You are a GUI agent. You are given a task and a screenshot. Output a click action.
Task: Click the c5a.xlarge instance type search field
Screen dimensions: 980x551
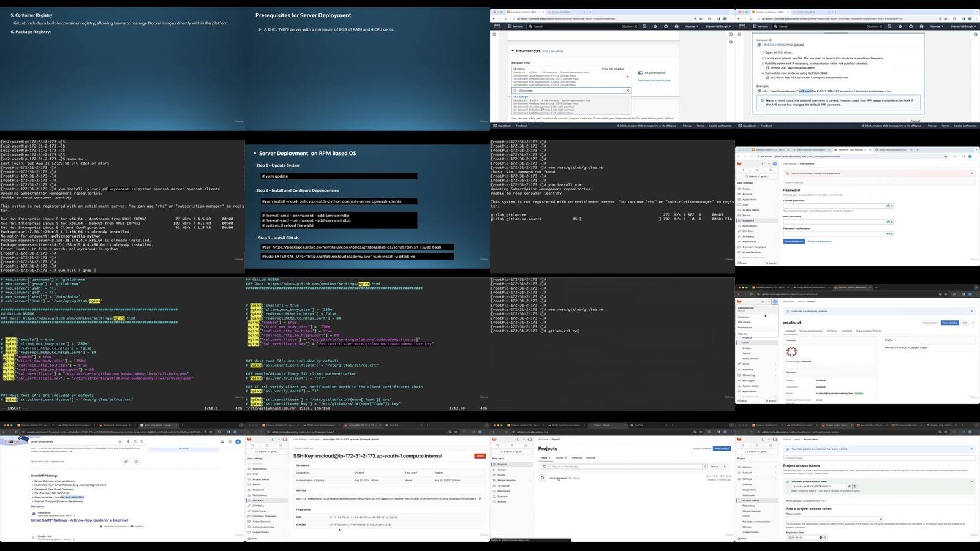pyautogui.click(x=570, y=91)
